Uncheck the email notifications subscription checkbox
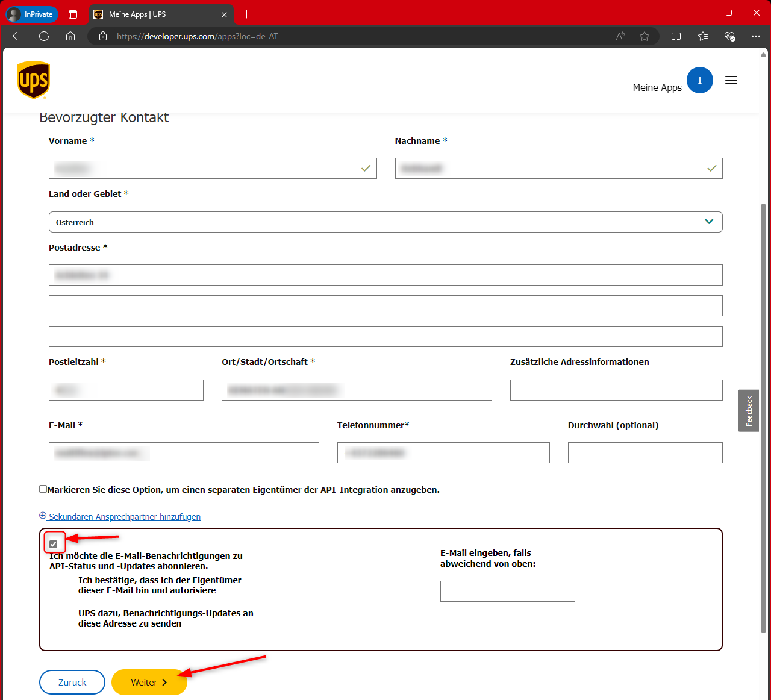771x700 pixels. (x=54, y=544)
